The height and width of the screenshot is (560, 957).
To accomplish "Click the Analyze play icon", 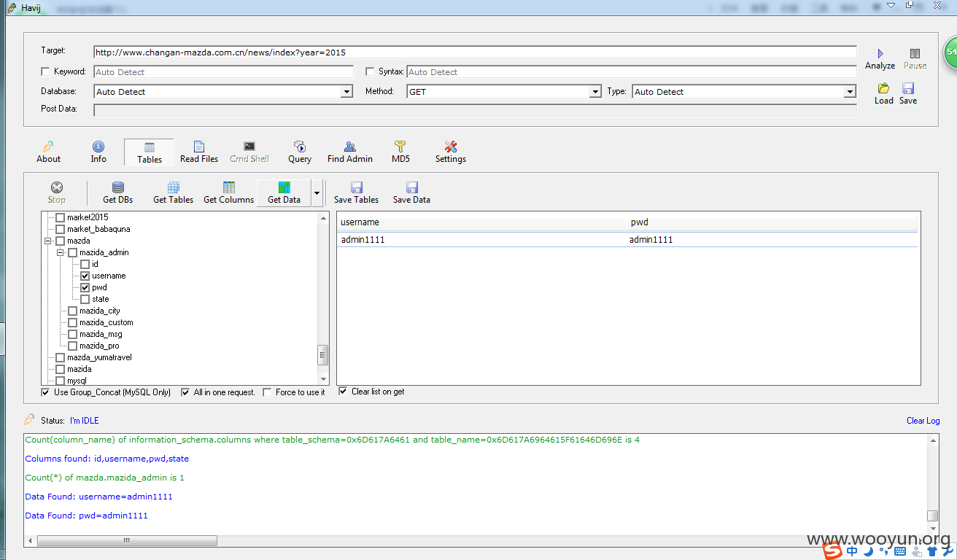I will 880,53.
